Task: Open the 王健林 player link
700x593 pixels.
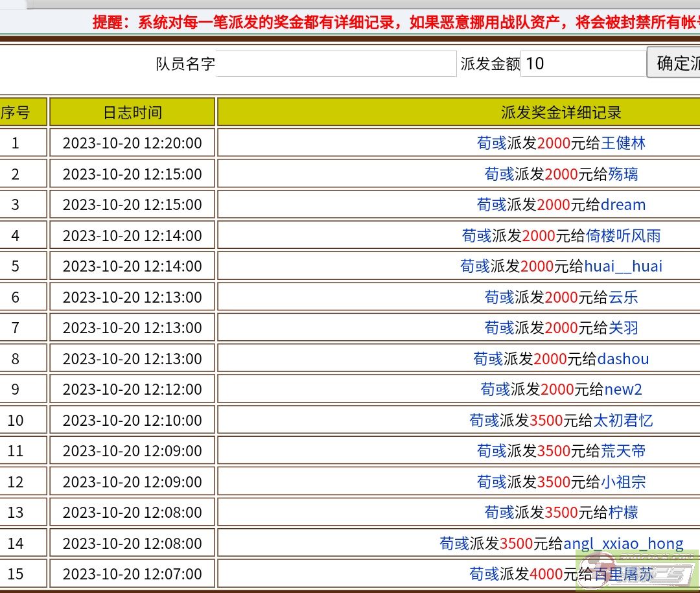Action: [623, 143]
